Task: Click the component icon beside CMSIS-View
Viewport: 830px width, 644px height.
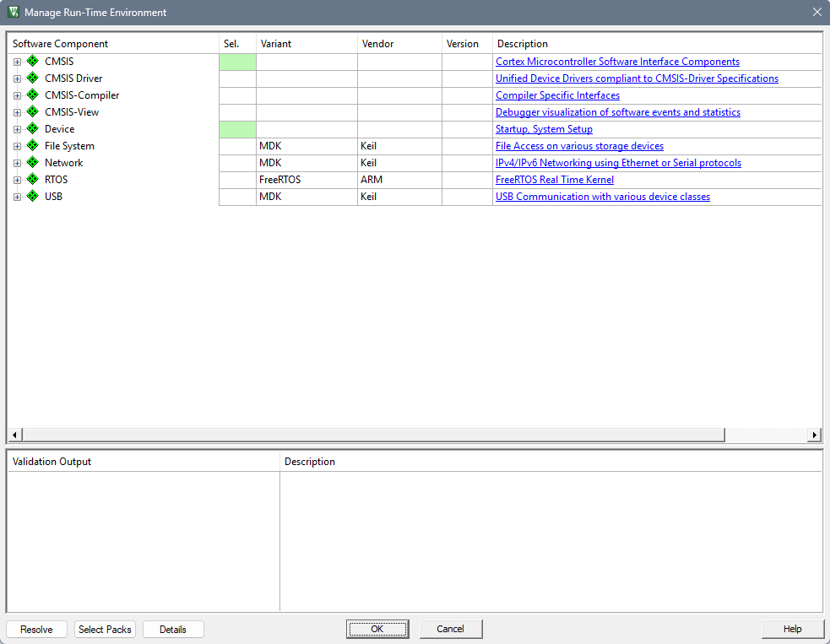Action: click(x=33, y=111)
